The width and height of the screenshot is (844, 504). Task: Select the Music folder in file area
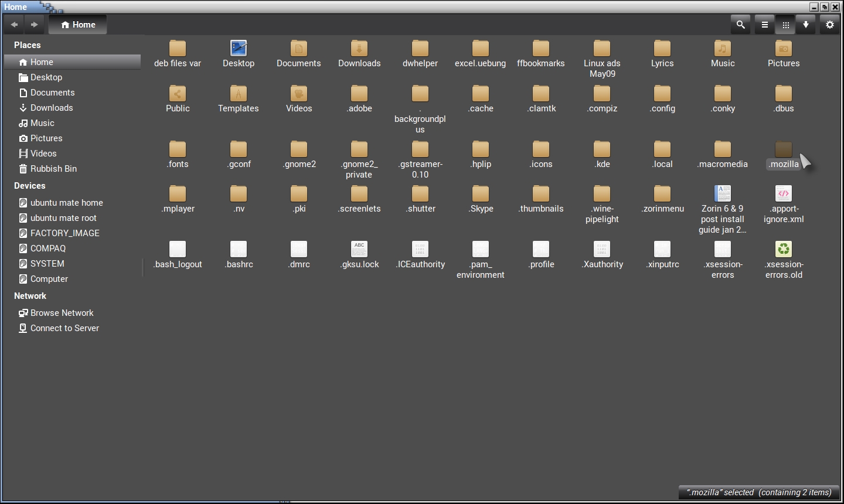(x=723, y=49)
